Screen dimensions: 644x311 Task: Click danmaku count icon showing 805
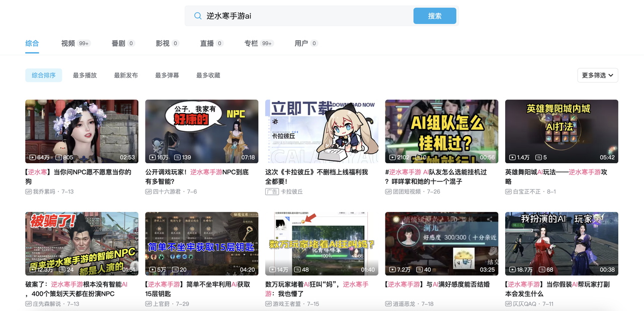pos(58,157)
